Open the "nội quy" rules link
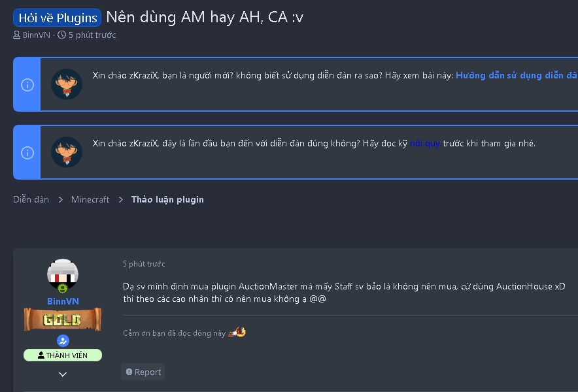 pyautogui.click(x=425, y=144)
